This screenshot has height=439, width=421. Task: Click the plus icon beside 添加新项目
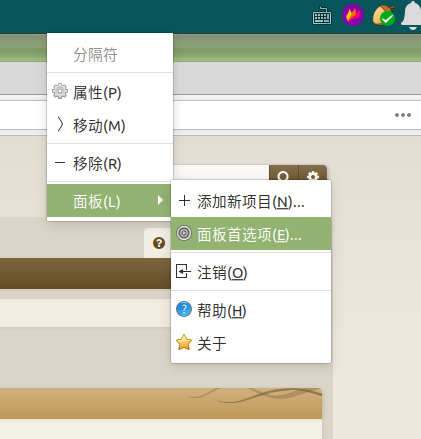click(184, 201)
